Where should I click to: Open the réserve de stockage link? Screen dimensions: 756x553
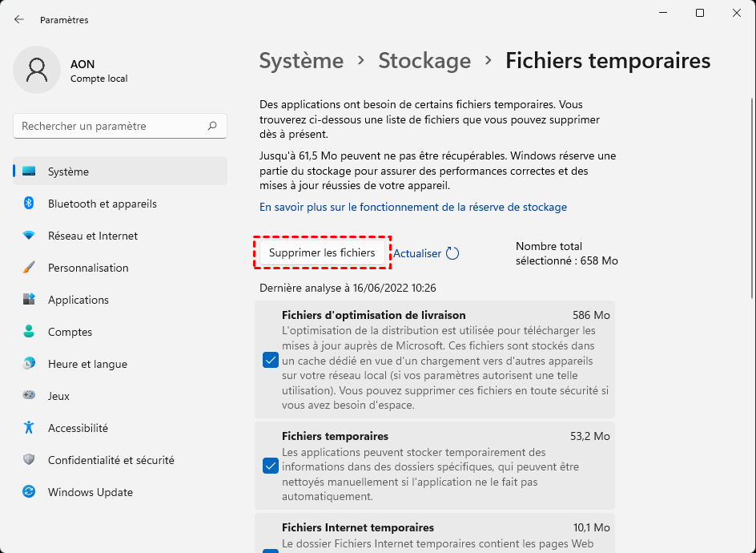[x=412, y=207]
